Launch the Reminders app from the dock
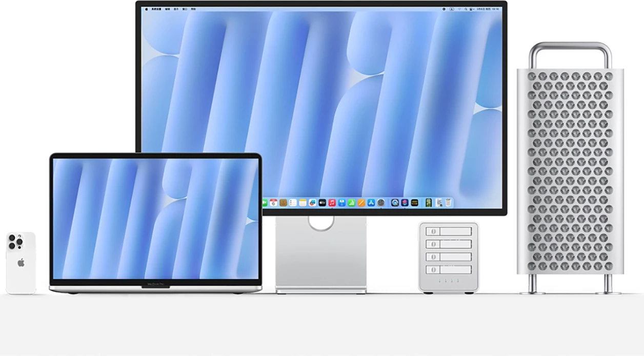 [x=293, y=203]
